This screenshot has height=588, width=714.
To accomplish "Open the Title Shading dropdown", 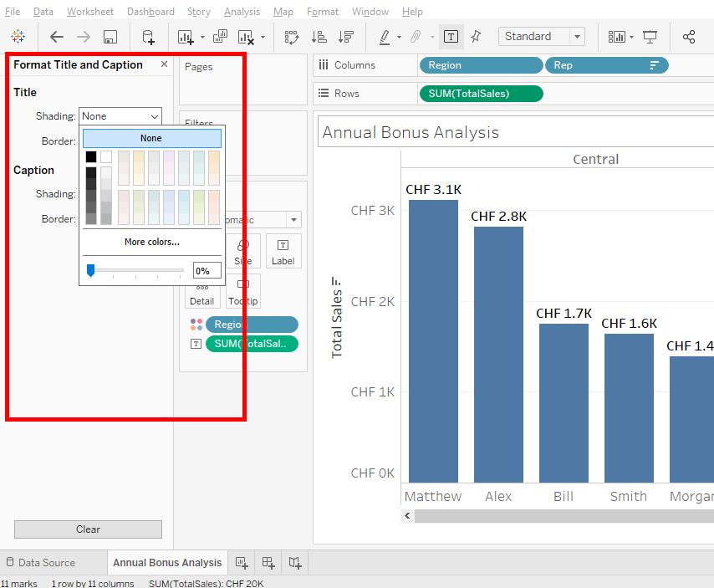I will pos(120,116).
